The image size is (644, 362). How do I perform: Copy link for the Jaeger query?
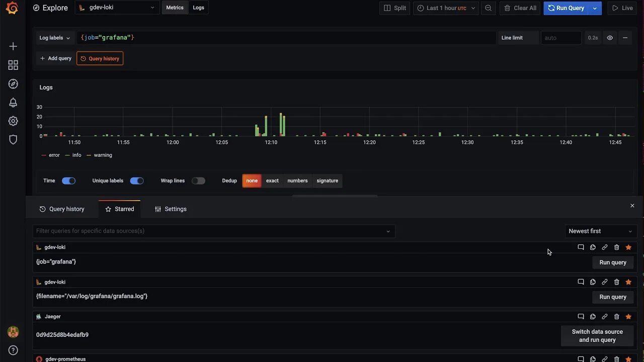605,317
